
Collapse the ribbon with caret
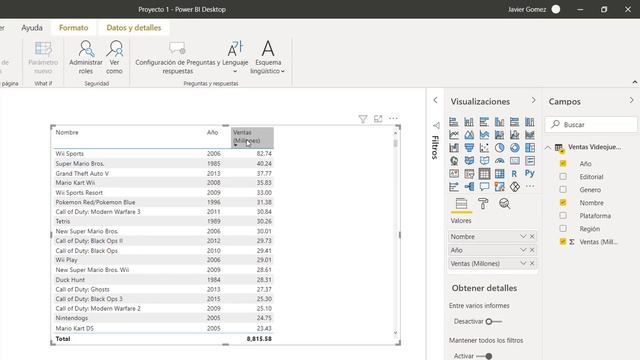point(635,82)
